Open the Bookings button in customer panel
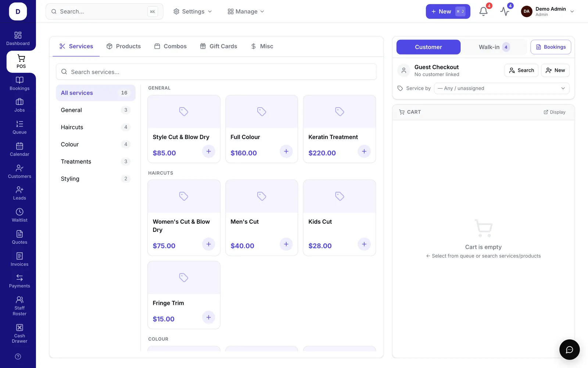This screenshot has width=588, height=368. [551, 47]
